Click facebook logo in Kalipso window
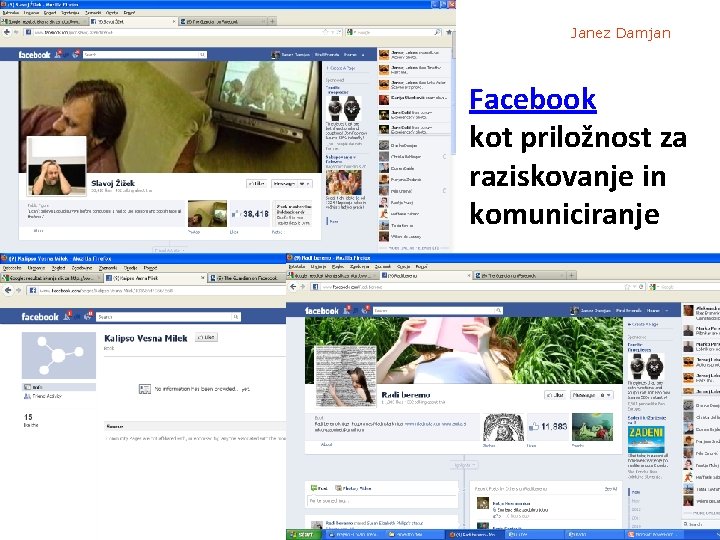Image resolution: width=720 pixels, height=540 pixels. [40, 317]
